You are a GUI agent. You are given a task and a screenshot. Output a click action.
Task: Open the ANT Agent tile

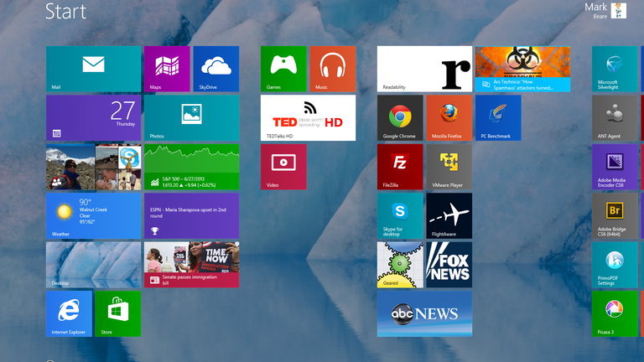pyautogui.click(x=615, y=118)
